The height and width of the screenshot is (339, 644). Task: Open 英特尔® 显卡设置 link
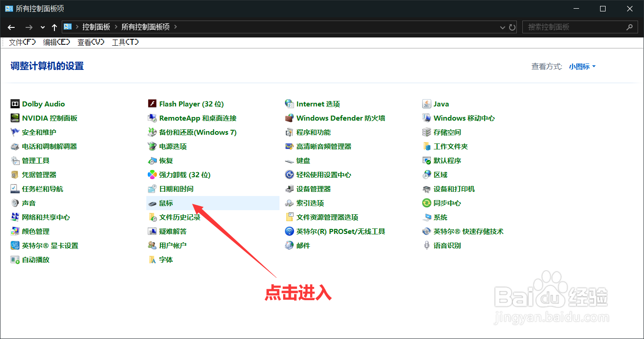pyautogui.click(x=50, y=245)
